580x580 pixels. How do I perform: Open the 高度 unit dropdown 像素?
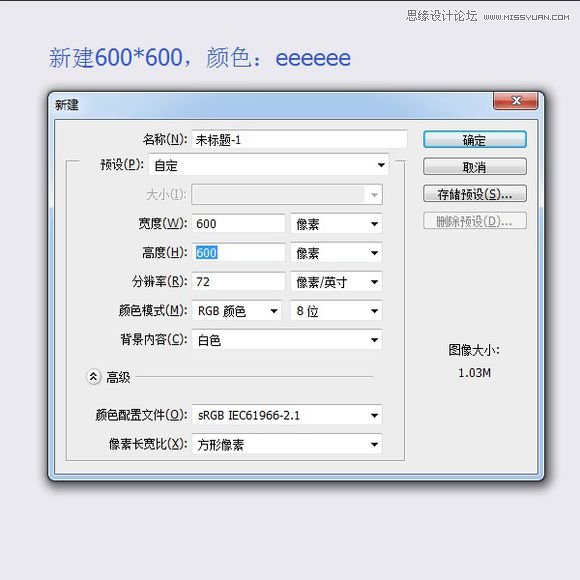[336, 253]
